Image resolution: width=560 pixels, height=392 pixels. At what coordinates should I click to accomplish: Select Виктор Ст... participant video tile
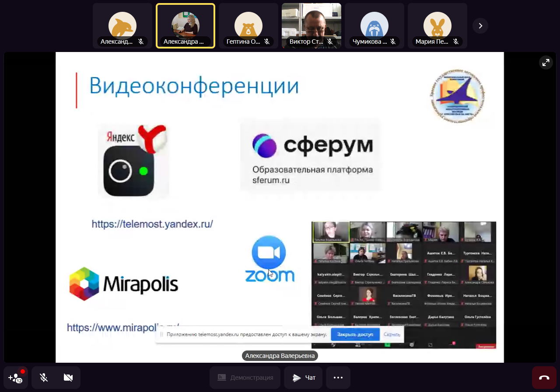tap(311, 26)
